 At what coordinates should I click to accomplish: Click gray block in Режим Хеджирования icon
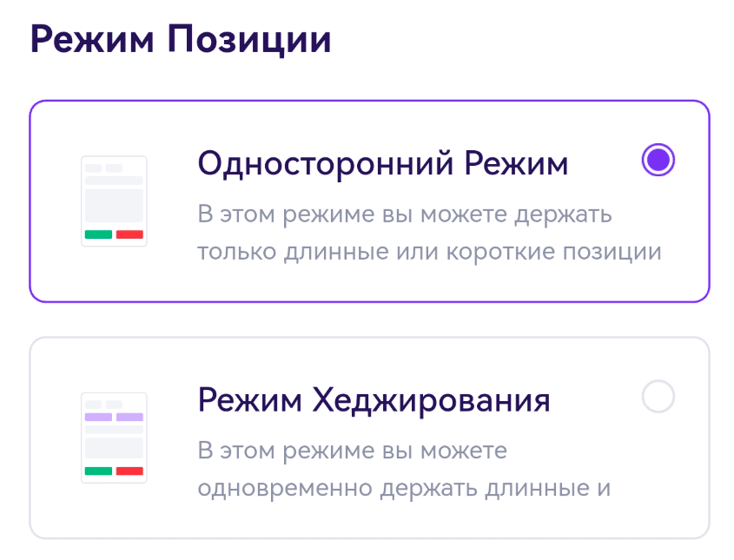(x=114, y=448)
